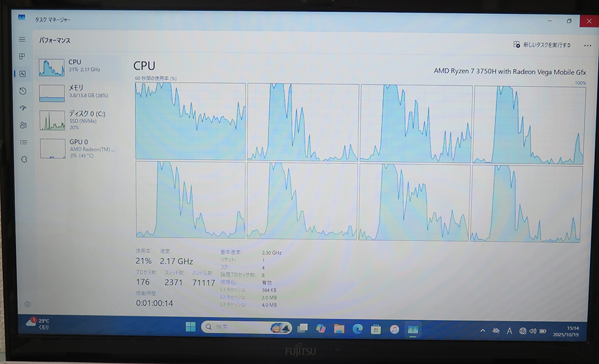The width and height of the screenshot is (599, 364).
Task: Click the L3 cache 4.0 MB value
Action: (269, 305)
